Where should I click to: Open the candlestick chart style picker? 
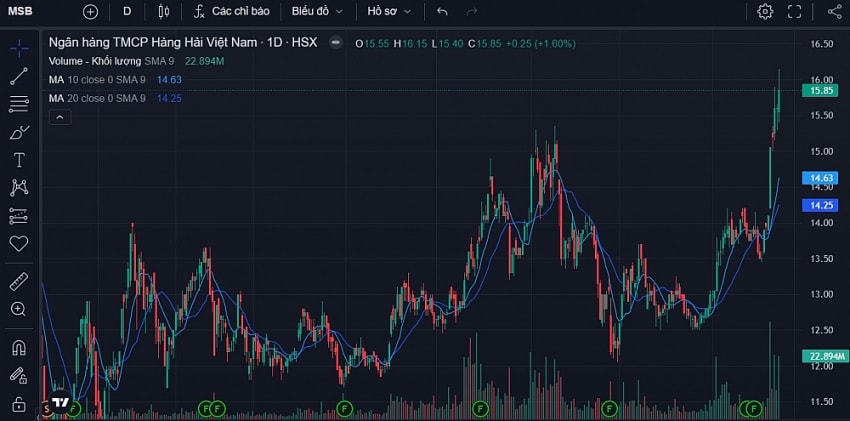[163, 11]
